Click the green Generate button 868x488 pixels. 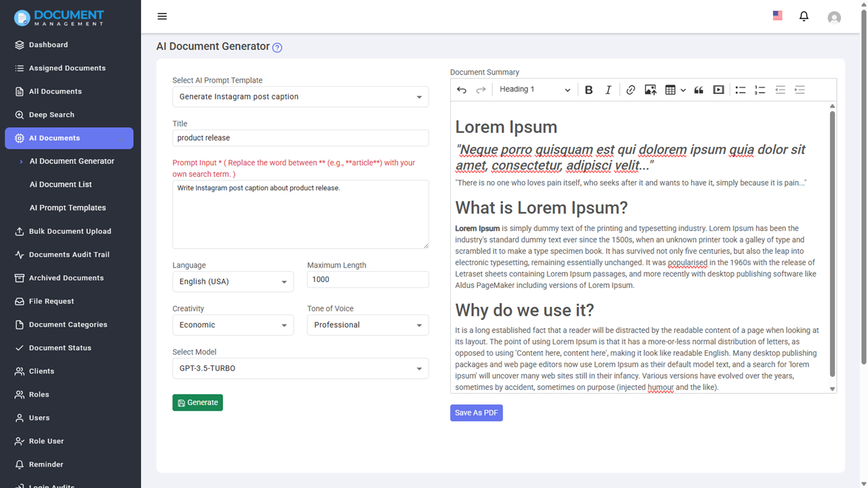(197, 403)
